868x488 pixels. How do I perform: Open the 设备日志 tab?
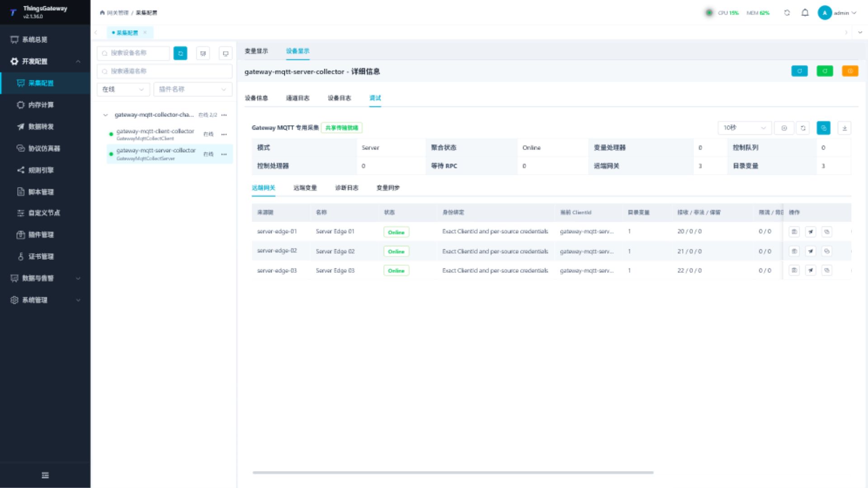[340, 98]
